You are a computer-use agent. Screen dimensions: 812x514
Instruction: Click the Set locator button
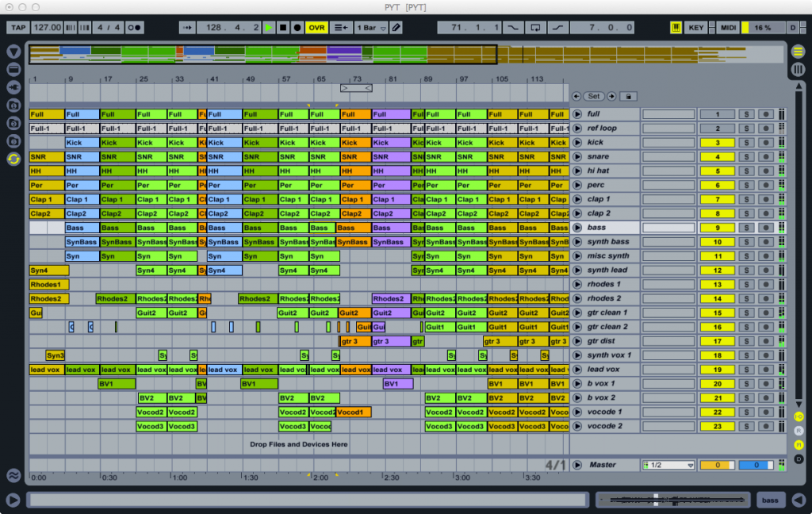pos(594,97)
